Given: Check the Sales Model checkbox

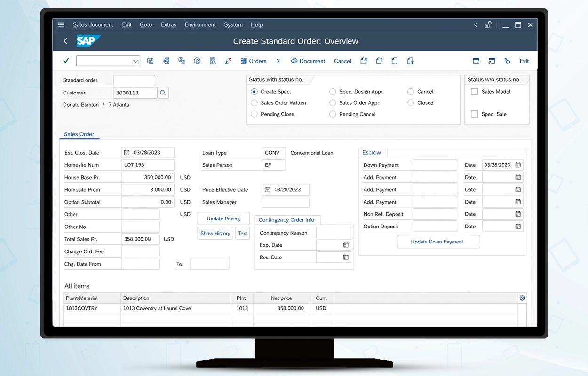Looking at the screenshot, I should pos(474,92).
